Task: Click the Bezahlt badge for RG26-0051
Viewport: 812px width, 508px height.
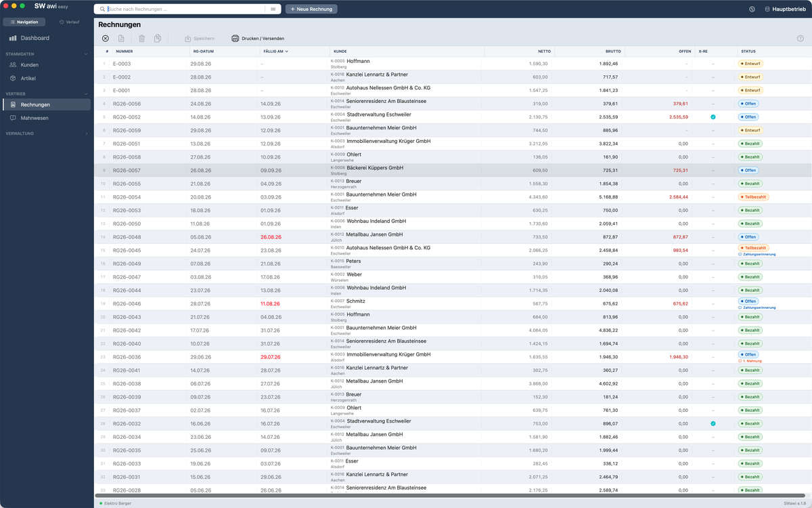Action: pyautogui.click(x=750, y=144)
